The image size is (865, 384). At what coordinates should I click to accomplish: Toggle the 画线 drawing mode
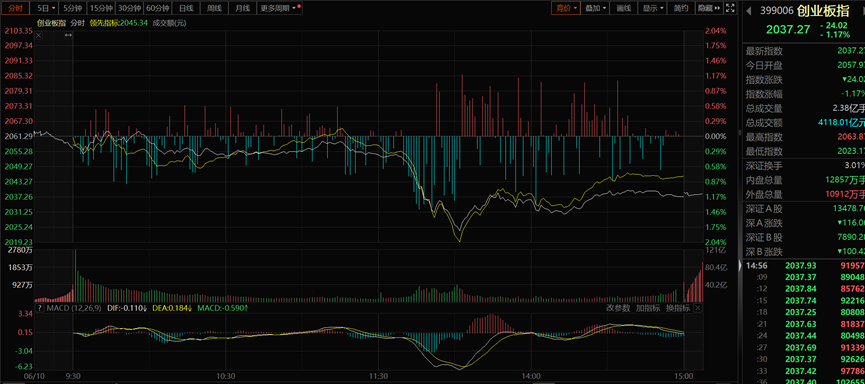point(623,8)
